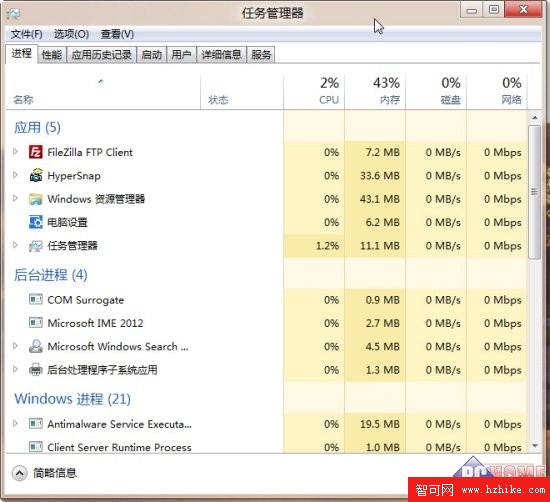Open the 查看(V) menu
Image resolution: width=550 pixels, height=502 pixels.
(117, 34)
